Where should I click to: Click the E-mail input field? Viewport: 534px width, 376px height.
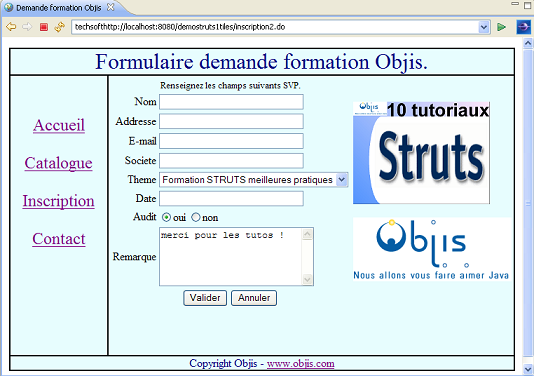[x=231, y=141]
